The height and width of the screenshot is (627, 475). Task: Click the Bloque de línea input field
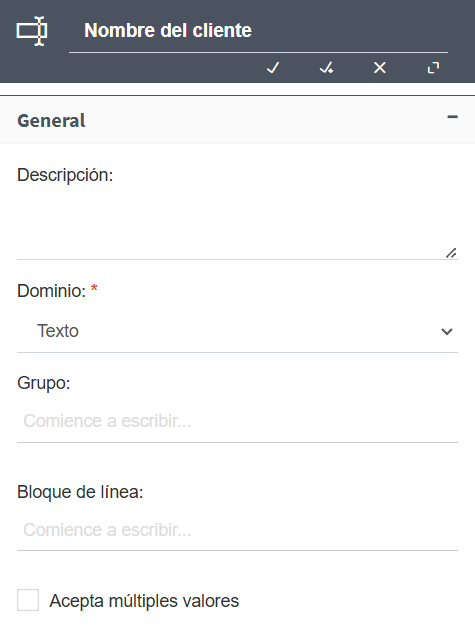(x=238, y=530)
